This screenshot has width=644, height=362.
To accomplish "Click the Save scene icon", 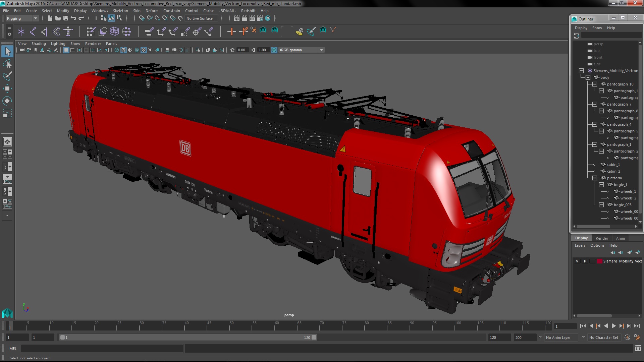I will point(66,18).
